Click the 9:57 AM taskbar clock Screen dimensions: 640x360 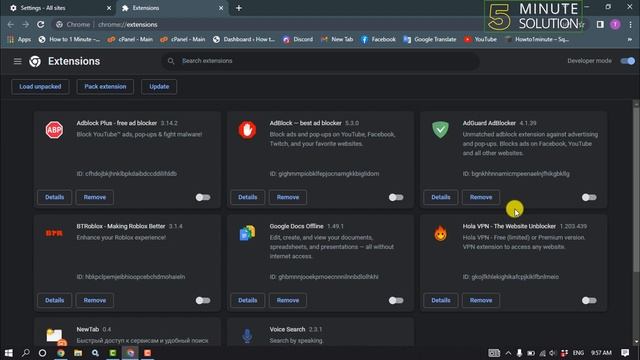(601, 353)
